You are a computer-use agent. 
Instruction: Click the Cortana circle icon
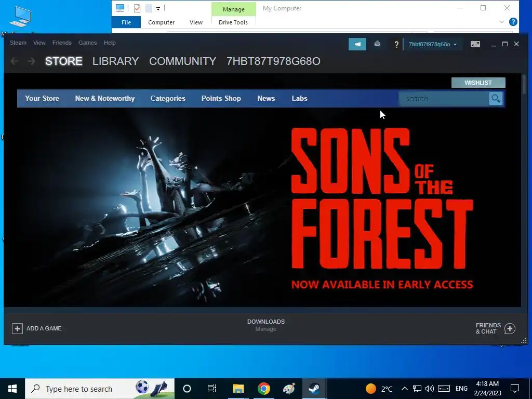point(187,389)
